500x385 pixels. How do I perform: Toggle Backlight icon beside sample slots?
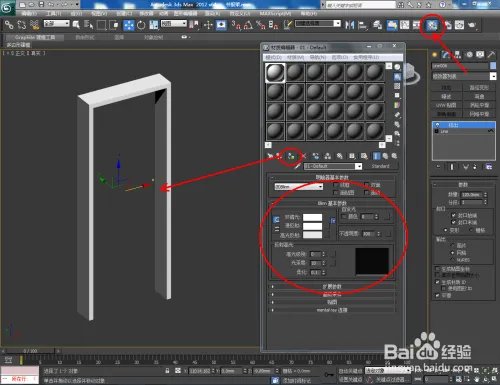pyautogui.click(x=397, y=77)
